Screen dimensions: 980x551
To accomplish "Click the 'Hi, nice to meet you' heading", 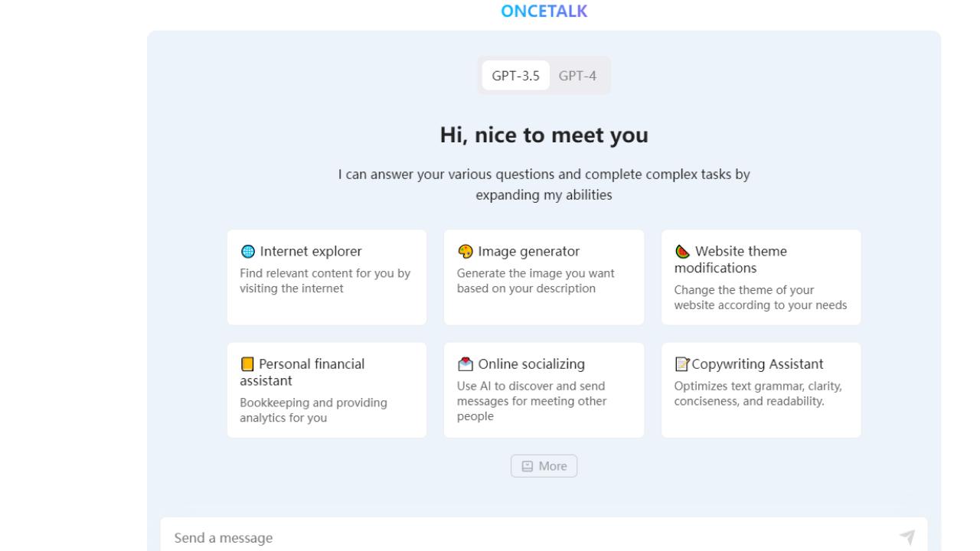I will point(544,135).
